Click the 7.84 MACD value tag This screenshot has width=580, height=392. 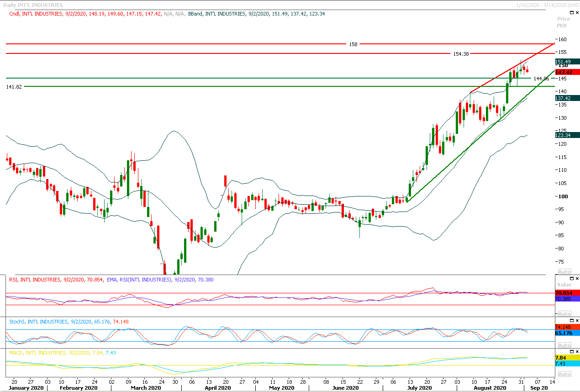pos(567,357)
